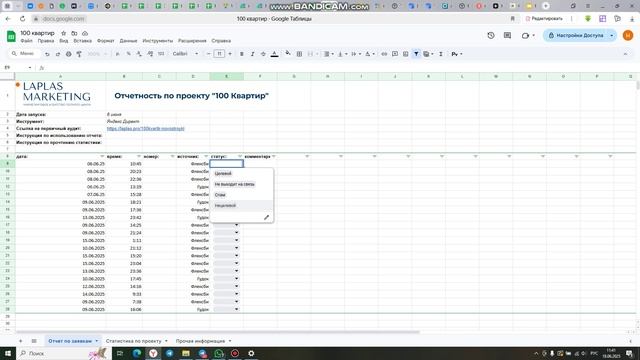Open the Файл menu

coord(27,41)
